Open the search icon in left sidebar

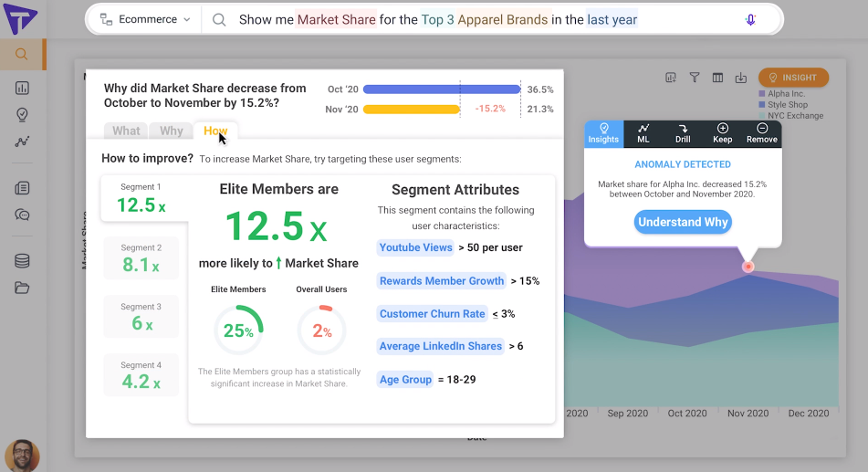22,54
